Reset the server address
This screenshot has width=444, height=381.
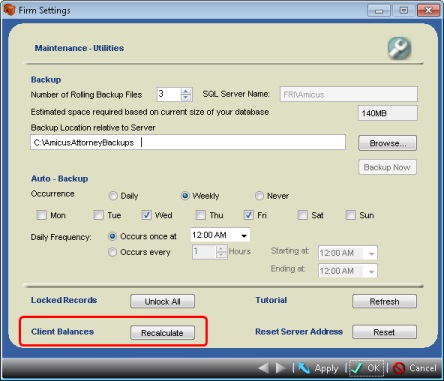(384, 332)
